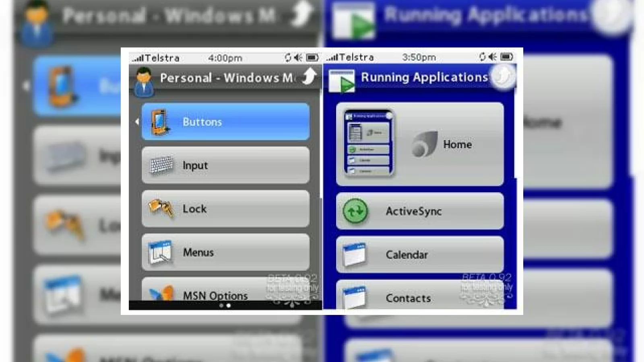The image size is (644, 362).
Task: Click the Home swirl logo icon
Action: point(425,144)
